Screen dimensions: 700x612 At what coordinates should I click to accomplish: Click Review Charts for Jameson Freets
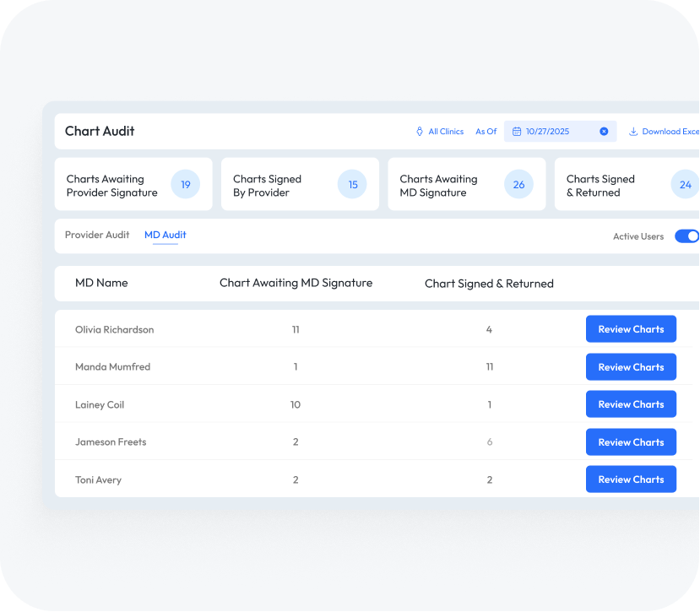[x=631, y=442]
